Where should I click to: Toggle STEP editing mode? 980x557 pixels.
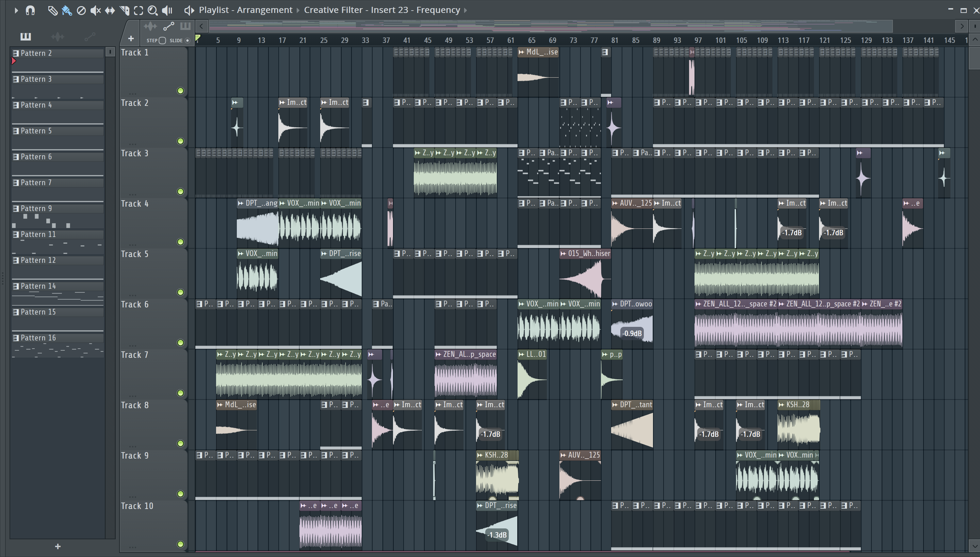click(162, 41)
